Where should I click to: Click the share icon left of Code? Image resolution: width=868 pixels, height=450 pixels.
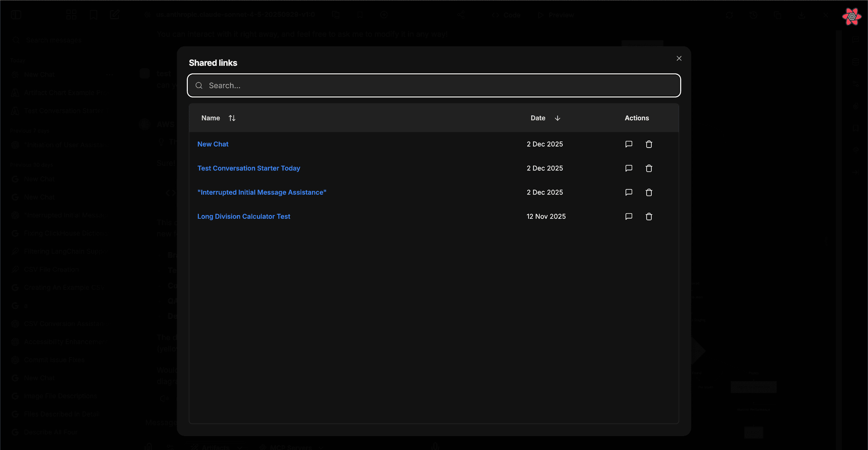461,15
